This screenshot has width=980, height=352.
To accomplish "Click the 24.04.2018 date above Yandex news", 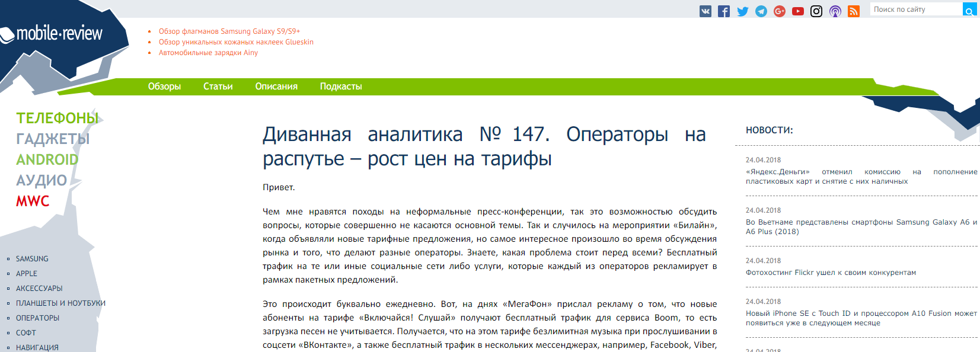I will [x=763, y=160].
